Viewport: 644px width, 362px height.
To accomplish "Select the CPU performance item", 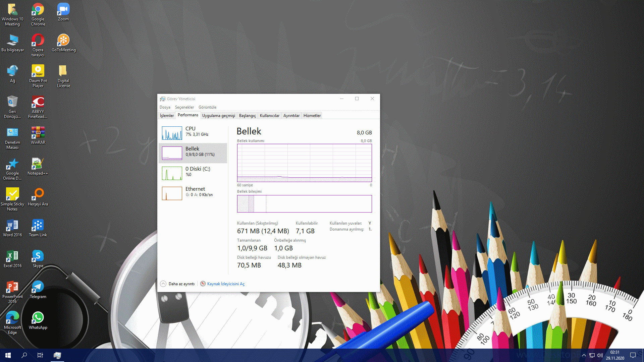I will pyautogui.click(x=193, y=133).
